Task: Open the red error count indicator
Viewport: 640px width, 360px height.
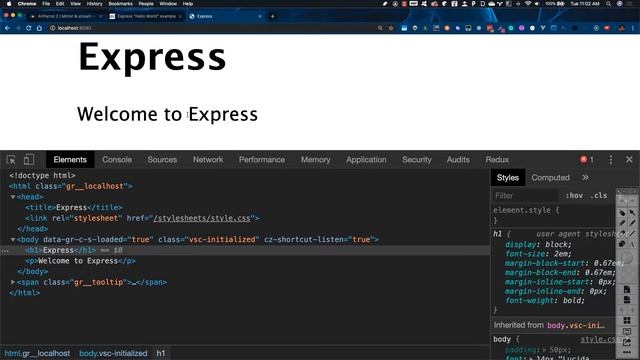Action: click(587, 160)
